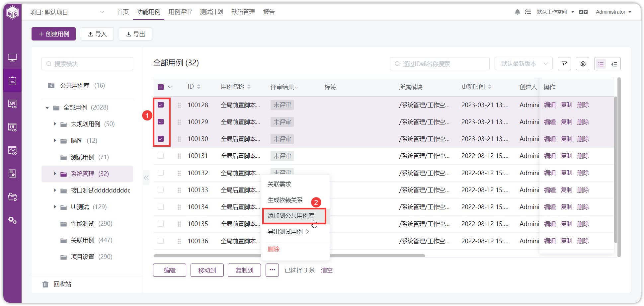
Task: Open the 默认最新版本 version dropdown
Action: [523, 64]
